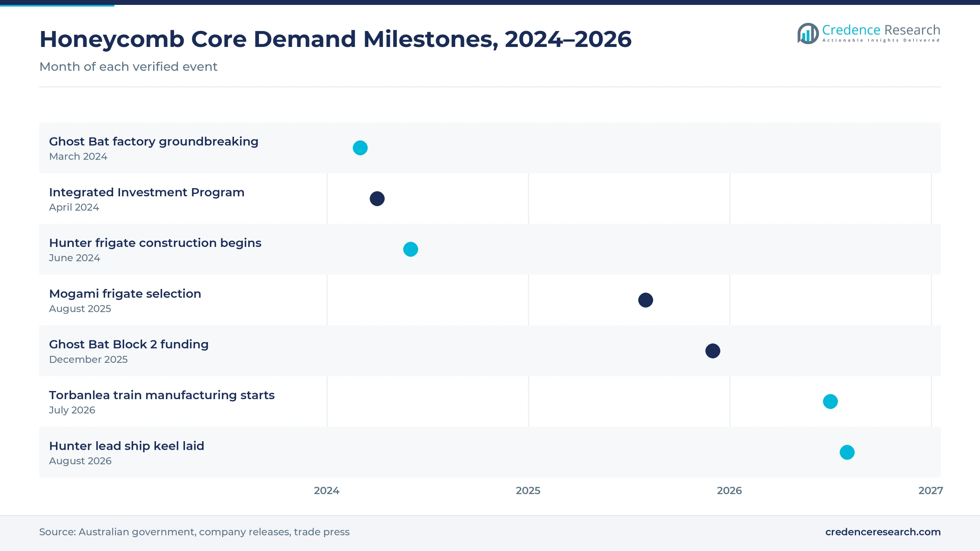Click the 'Torbanlea train manufacturing starts' label
The height and width of the screenshot is (551, 980).
[x=162, y=395]
